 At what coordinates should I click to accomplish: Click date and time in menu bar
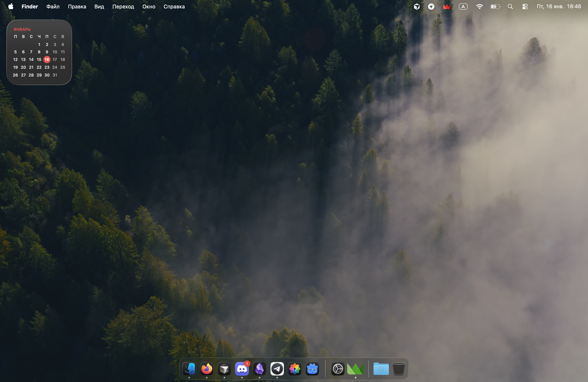(559, 7)
